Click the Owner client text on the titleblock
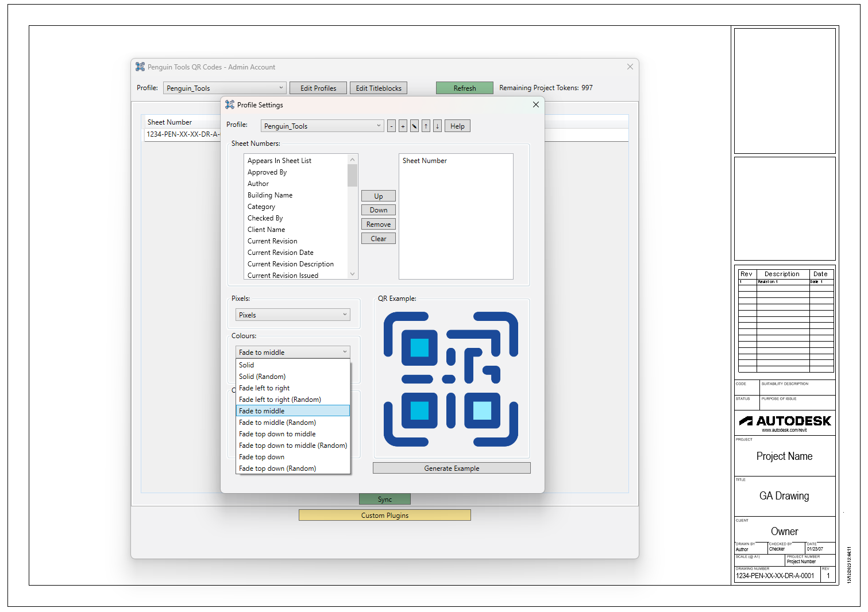This screenshot has height=612, width=868. (785, 532)
